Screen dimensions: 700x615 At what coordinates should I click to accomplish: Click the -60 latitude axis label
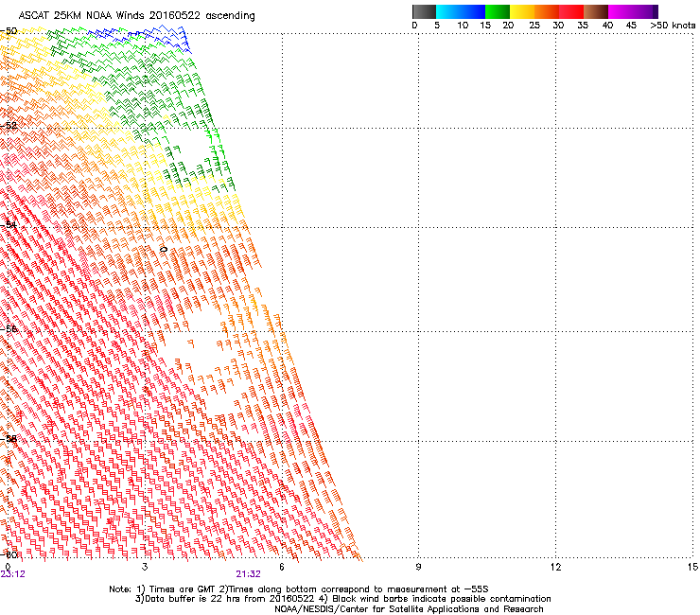coord(9,554)
